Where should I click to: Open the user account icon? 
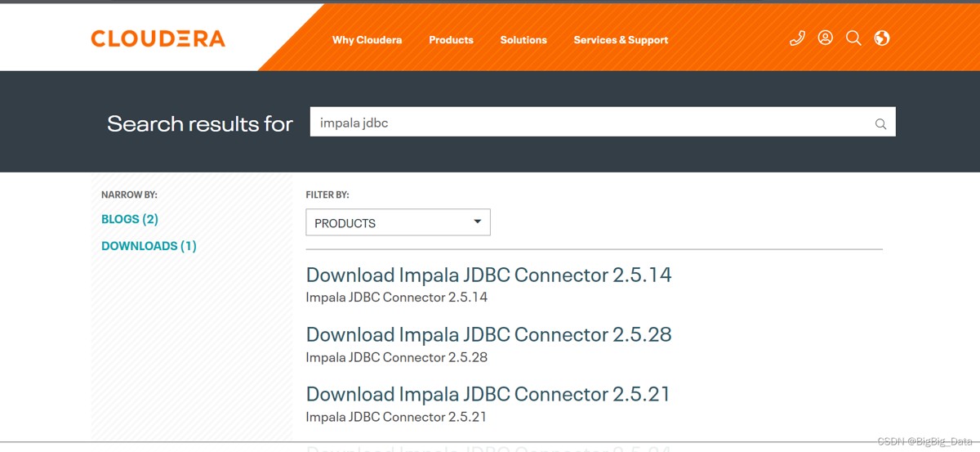[x=826, y=38]
